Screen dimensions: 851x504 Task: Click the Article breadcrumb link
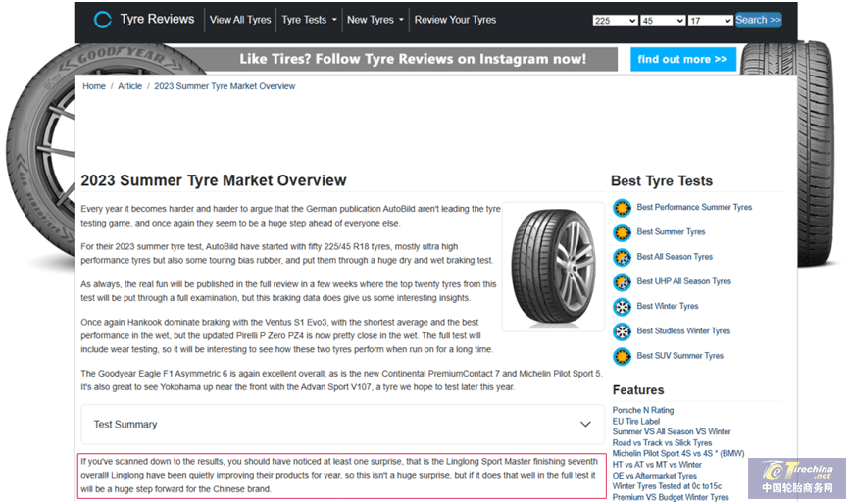(129, 86)
